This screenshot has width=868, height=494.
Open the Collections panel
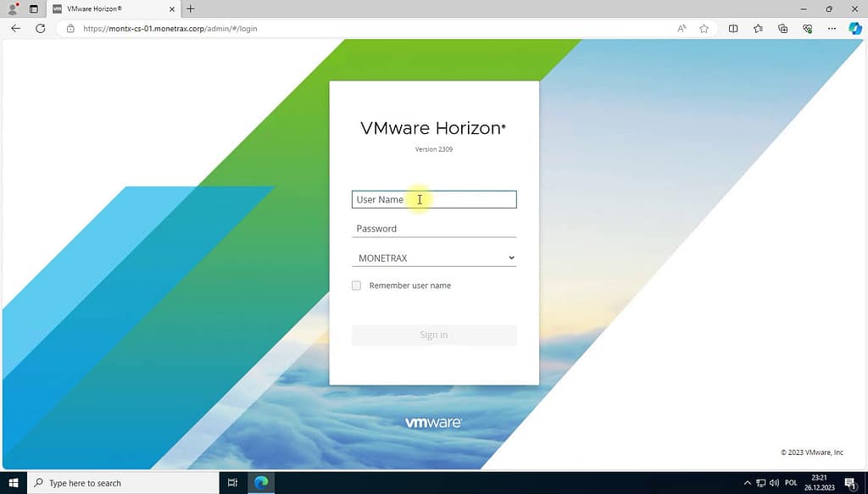782,29
